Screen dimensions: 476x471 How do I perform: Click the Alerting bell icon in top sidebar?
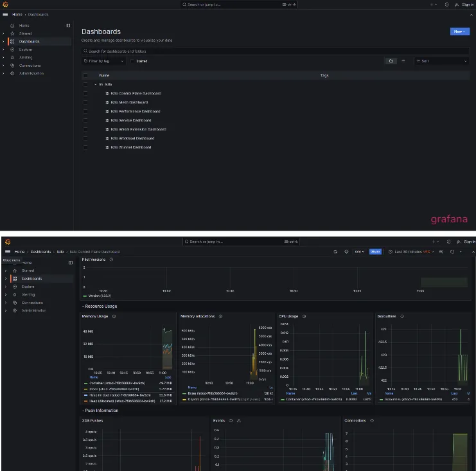coord(12,57)
